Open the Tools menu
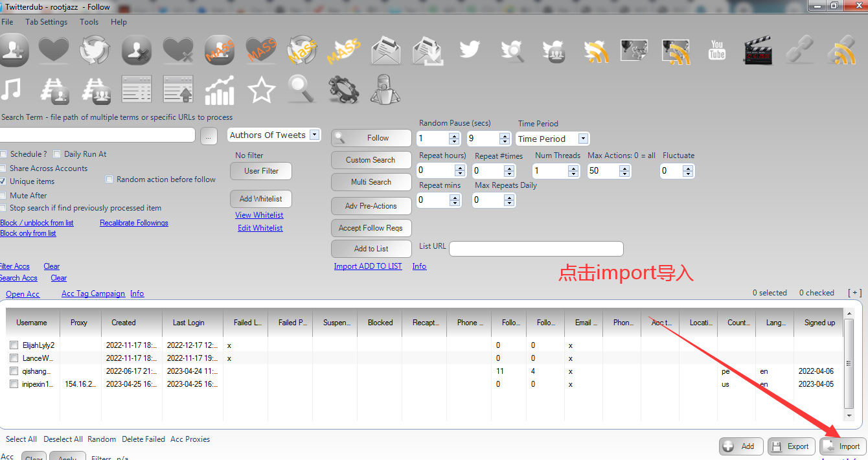Image resolution: width=868 pixels, height=460 pixels. tap(89, 22)
